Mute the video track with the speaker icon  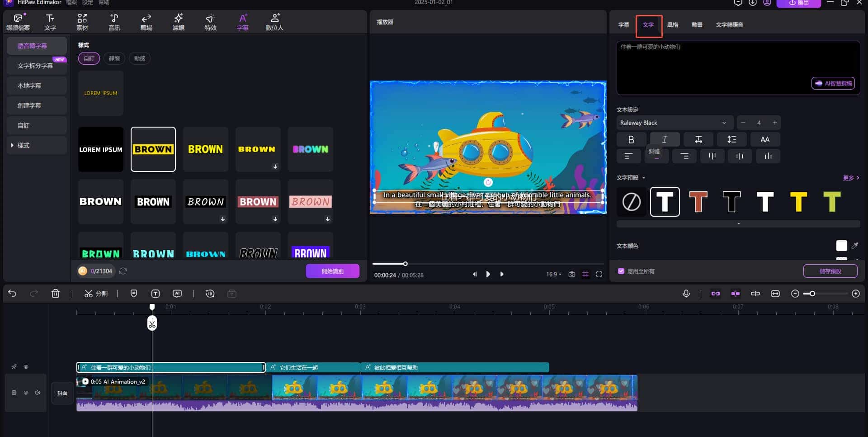point(37,393)
